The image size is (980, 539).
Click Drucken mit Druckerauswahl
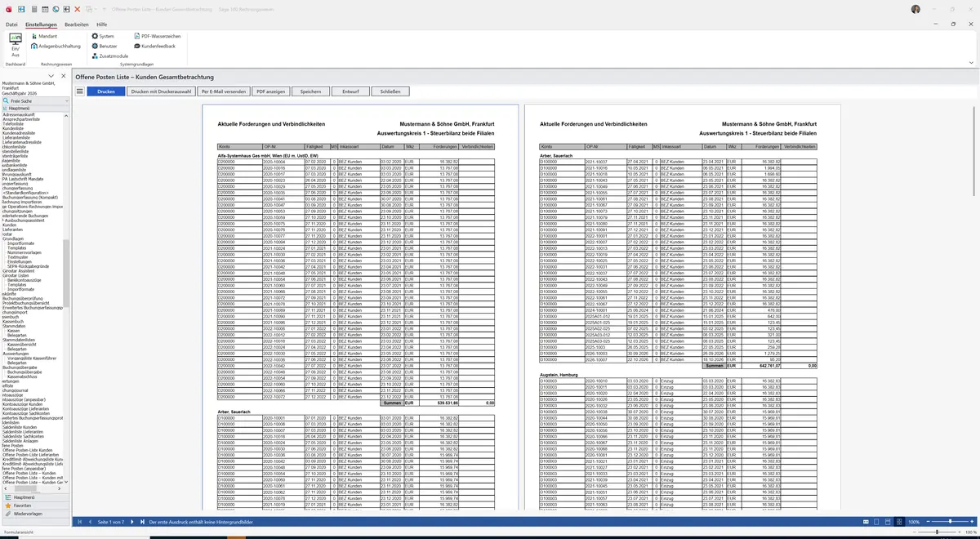[161, 91]
